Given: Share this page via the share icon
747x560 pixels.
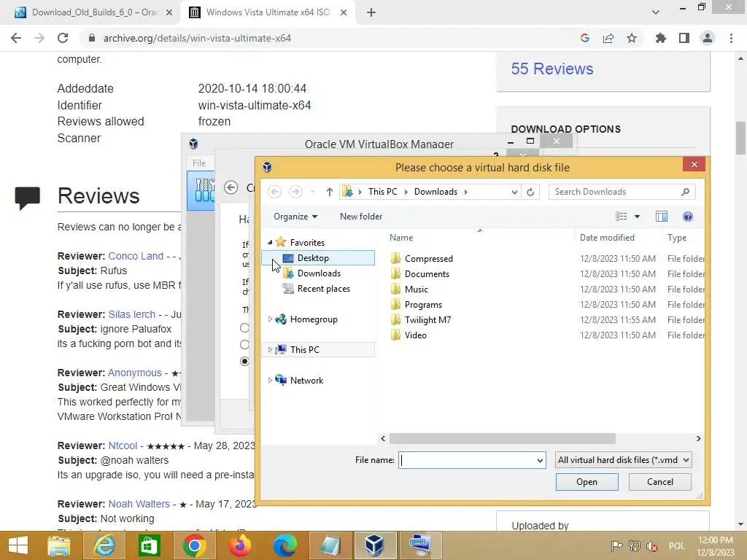Looking at the screenshot, I should coord(608,38).
